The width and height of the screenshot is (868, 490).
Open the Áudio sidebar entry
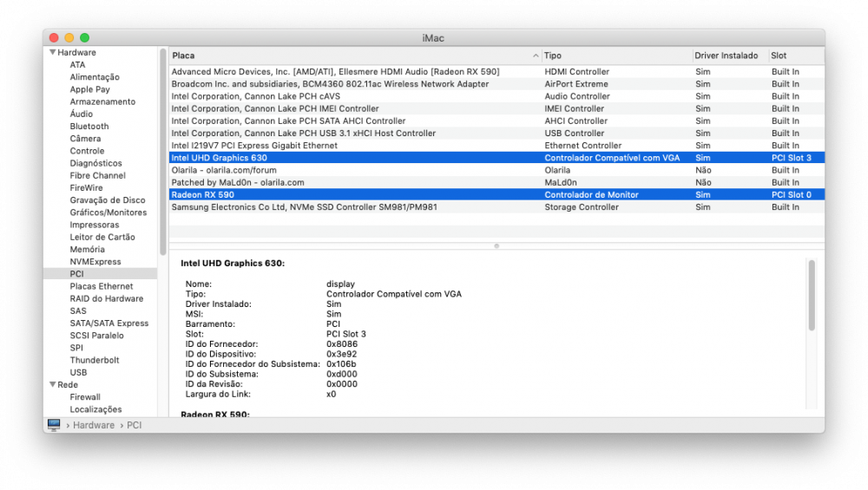point(82,114)
